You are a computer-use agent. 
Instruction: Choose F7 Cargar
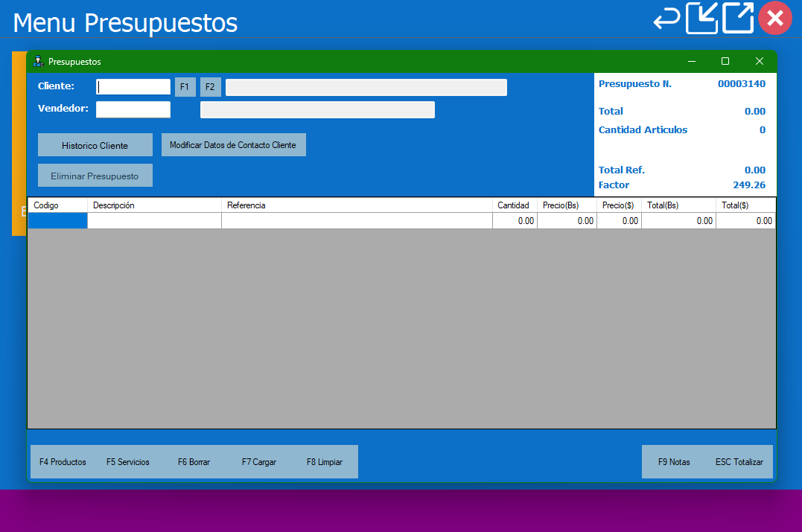pos(259,462)
